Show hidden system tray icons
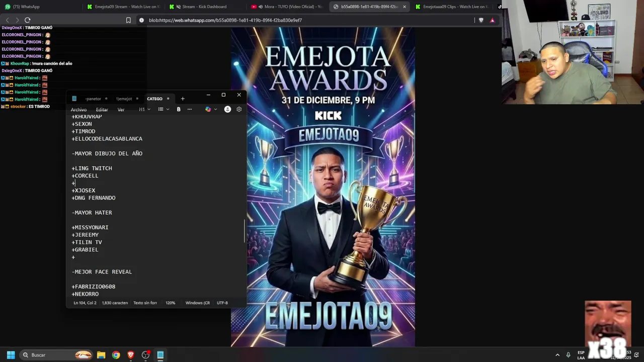Image resolution: width=644 pixels, height=362 pixels. [x=557, y=355]
